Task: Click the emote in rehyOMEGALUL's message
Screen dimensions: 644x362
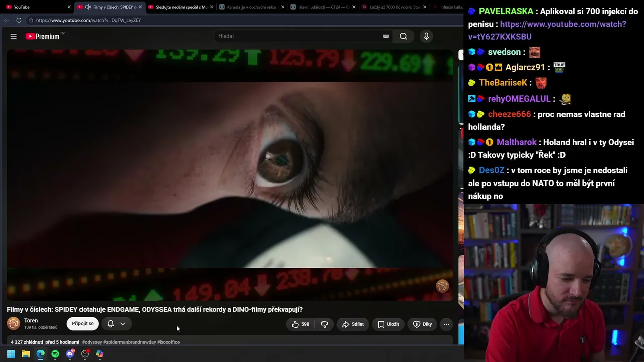Action: (565, 99)
